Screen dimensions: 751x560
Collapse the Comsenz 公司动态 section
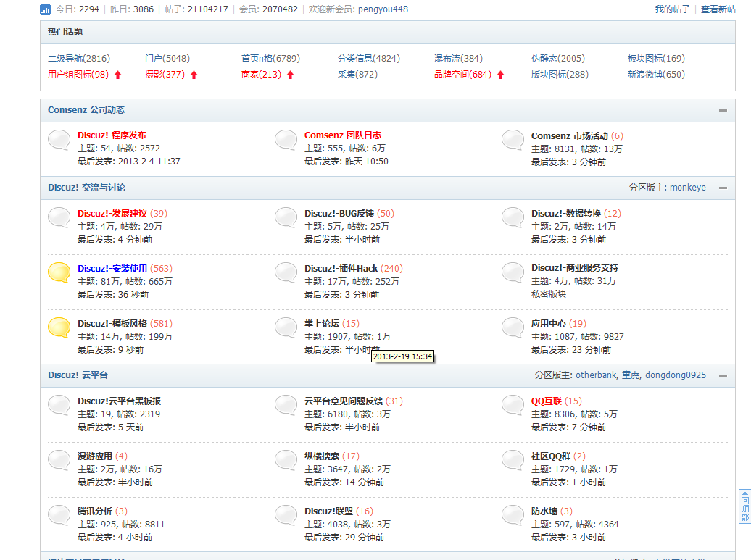pyautogui.click(x=723, y=111)
